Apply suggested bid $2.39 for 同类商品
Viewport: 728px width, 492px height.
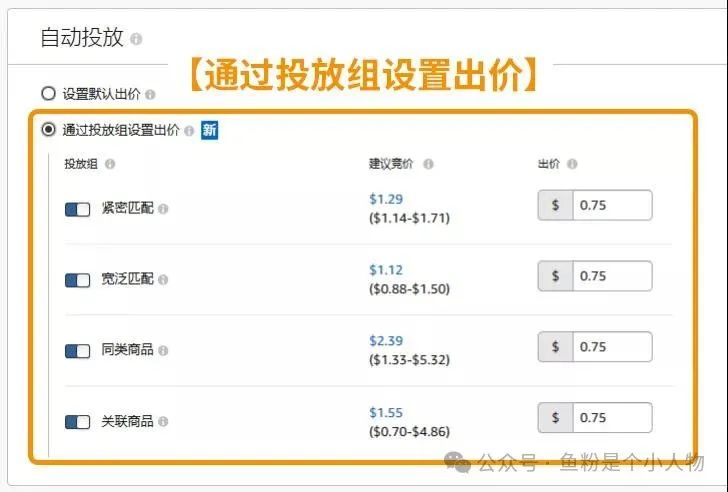click(x=386, y=341)
